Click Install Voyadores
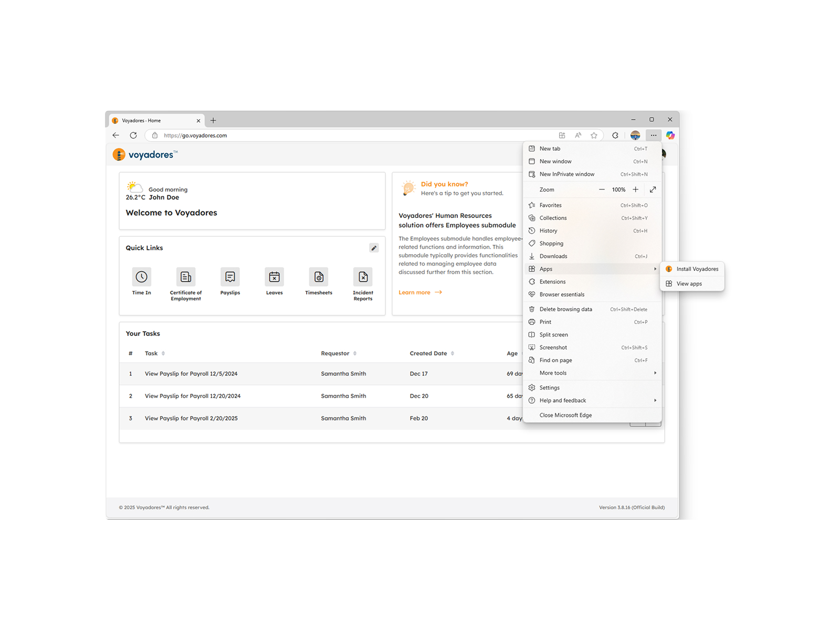 pos(692,269)
